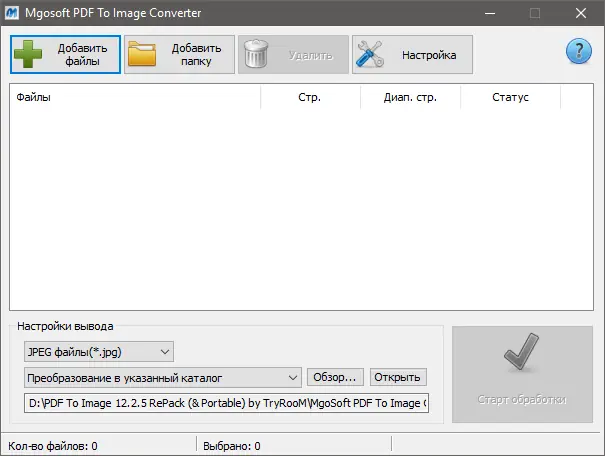Open the Настройка settings button
Screen dimensions: 605x456
click(412, 54)
